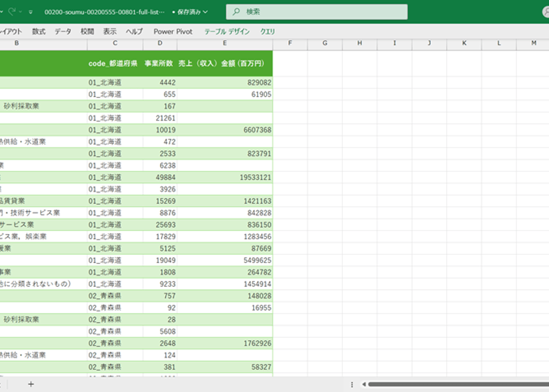This screenshot has height=392, width=549.
Task: Click the 検索 search box
Action: point(317,11)
